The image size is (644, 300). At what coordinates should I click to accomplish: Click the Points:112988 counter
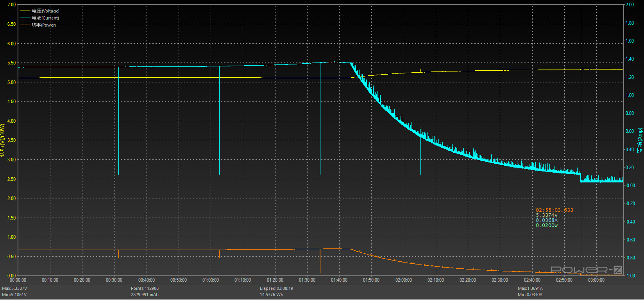tap(145, 288)
